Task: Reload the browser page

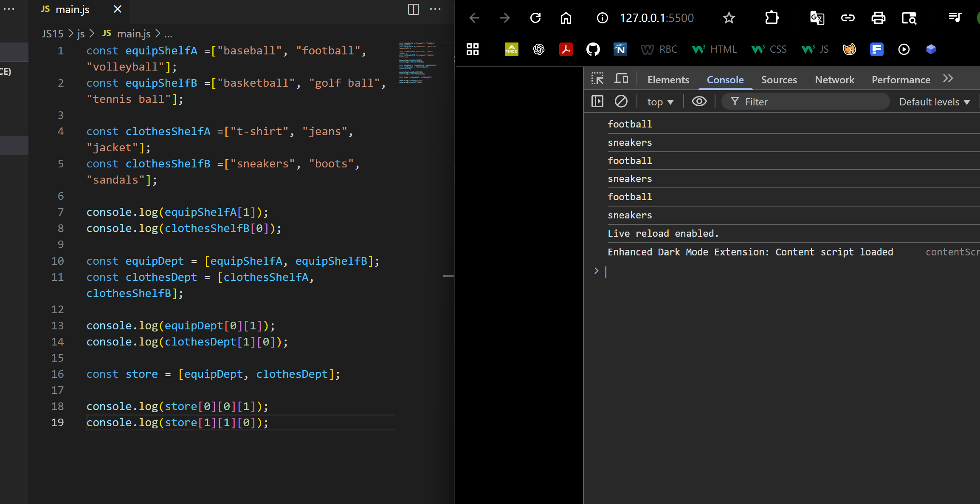Action: click(x=535, y=18)
